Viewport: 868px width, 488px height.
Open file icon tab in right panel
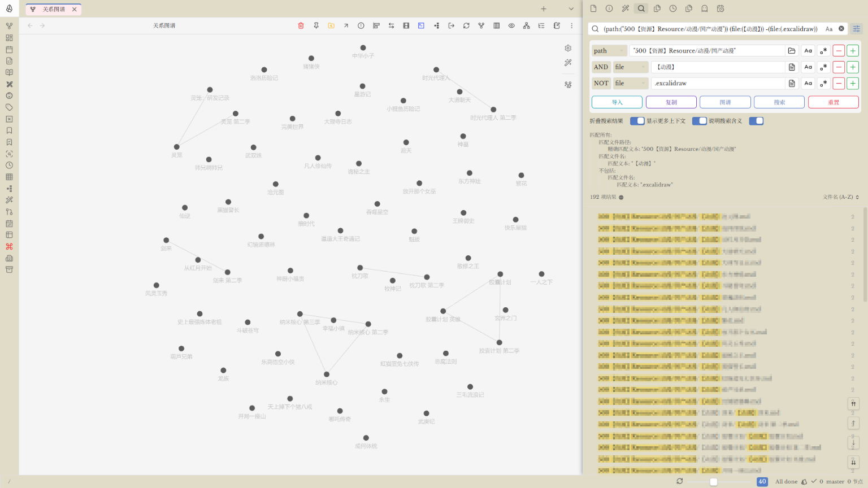click(593, 8)
